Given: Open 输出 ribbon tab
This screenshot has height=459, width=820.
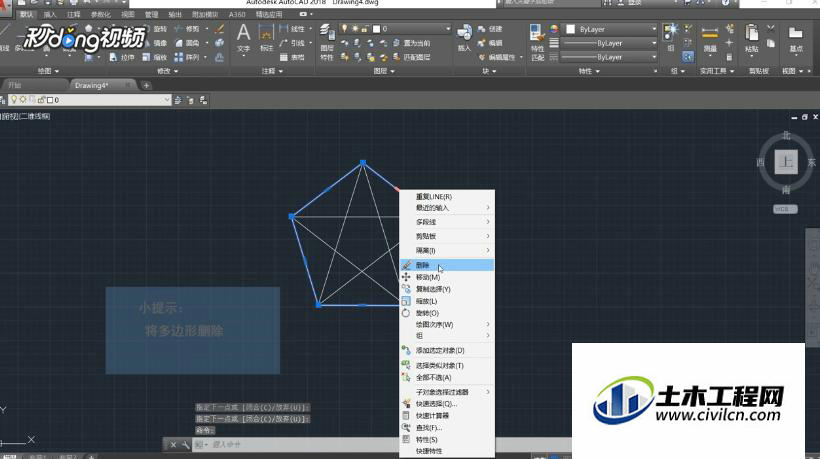Looking at the screenshot, I should pos(175,14).
